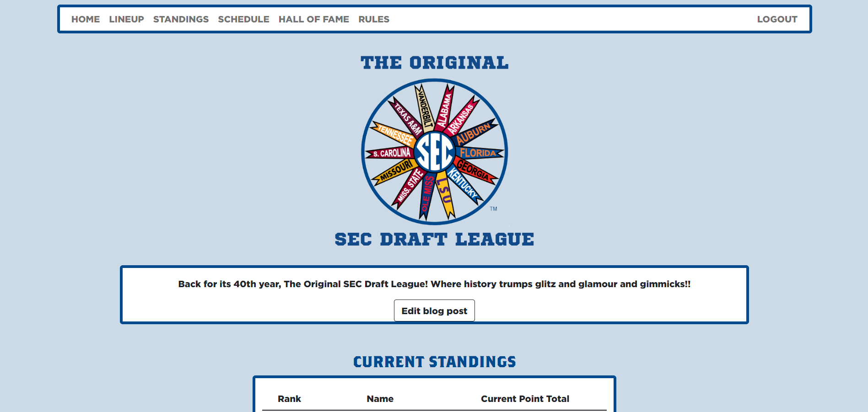Select the Tennessee pennant in logo

click(394, 134)
